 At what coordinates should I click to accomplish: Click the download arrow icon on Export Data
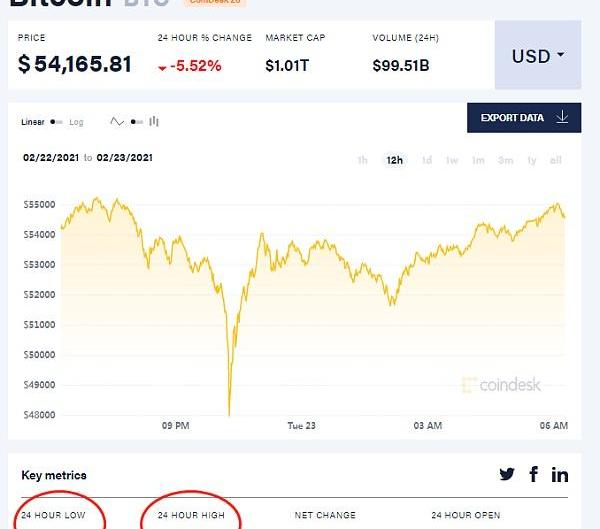[562, 118]
